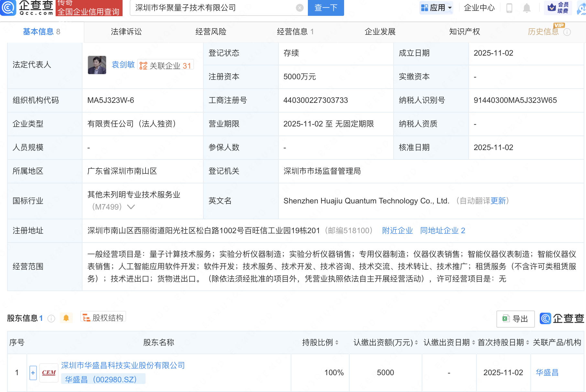586x392 pixels.
Task: Click the mobile phone icon
Action: click(509, 8)
